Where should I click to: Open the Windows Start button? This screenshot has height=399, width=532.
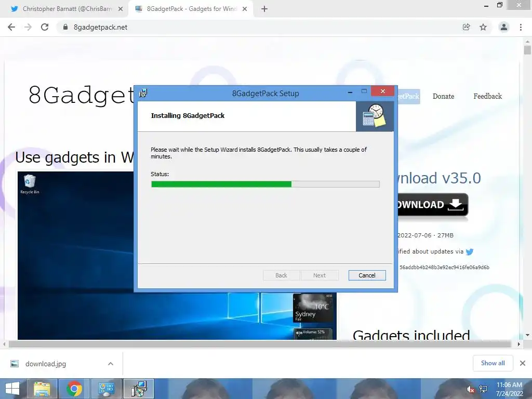tap(12, 389)
